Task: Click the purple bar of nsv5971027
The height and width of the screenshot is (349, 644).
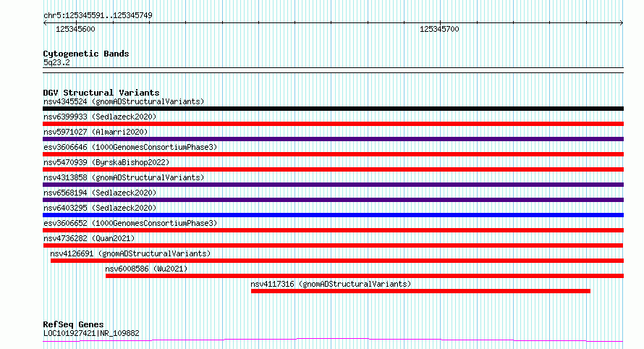Action: coord(333,139)
